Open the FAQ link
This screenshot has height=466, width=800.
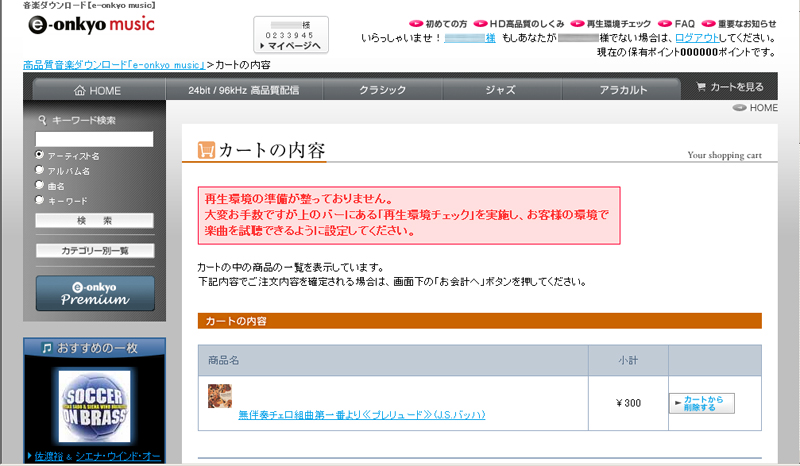pyautogui.click(x=677, y=23)
